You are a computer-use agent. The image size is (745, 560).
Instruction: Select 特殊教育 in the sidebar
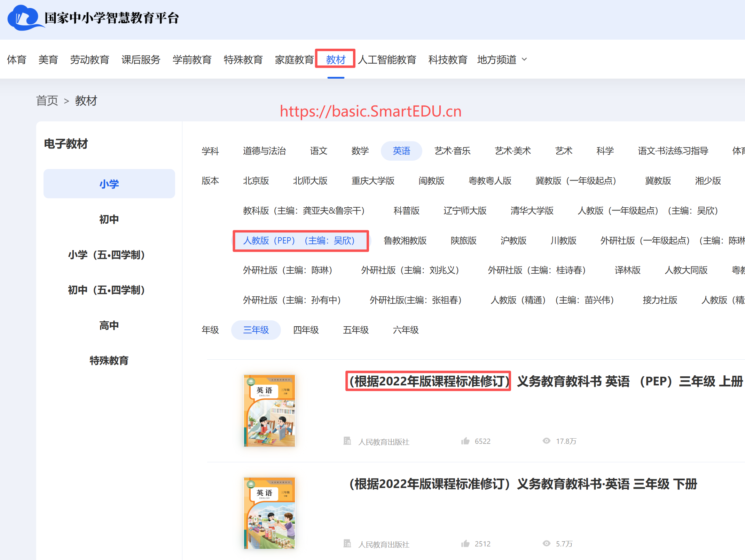coord(109,360)
